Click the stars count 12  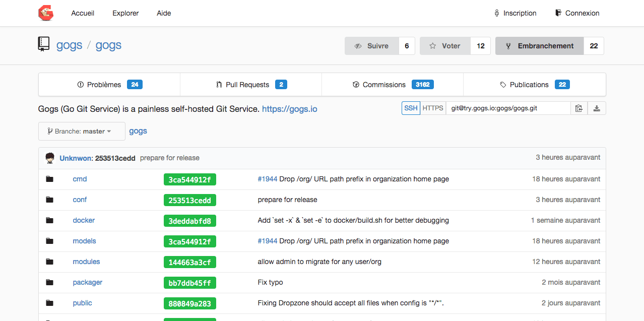pos(481,46)
